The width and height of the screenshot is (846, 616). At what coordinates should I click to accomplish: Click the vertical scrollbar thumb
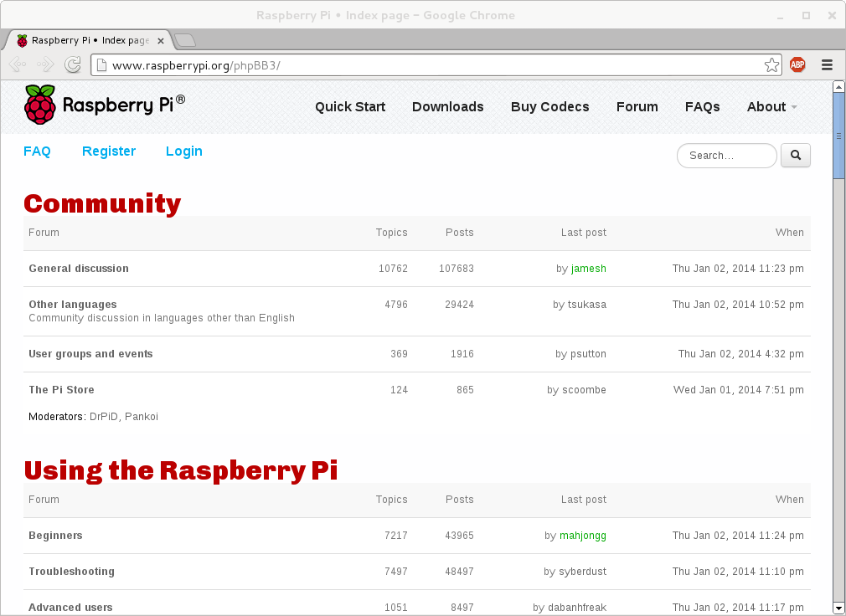pos(838,136)
